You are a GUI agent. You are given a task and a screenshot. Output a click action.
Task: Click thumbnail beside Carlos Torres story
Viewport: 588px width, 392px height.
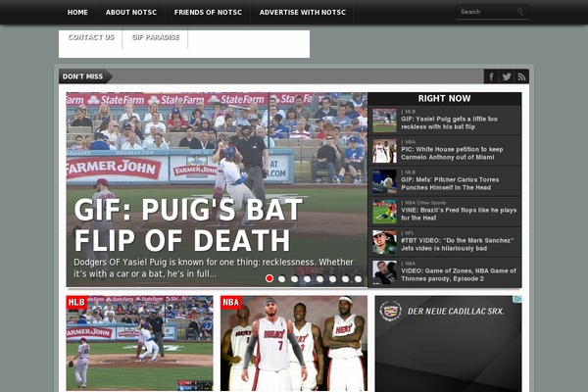[x=384, y=181]
